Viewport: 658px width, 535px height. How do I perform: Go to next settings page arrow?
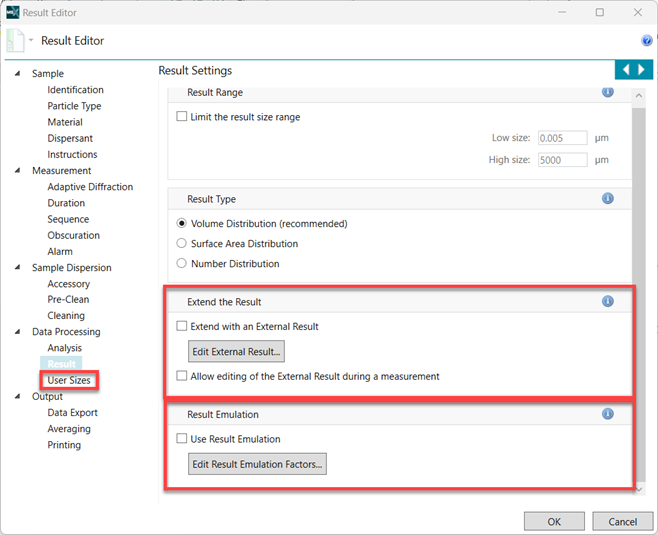coord(641,69)
